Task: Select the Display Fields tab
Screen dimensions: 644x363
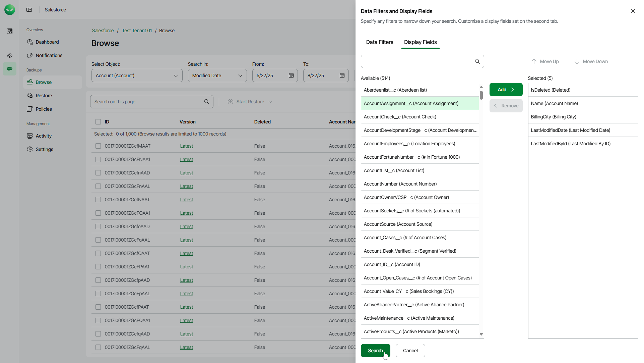Action: tap(420, 42)
